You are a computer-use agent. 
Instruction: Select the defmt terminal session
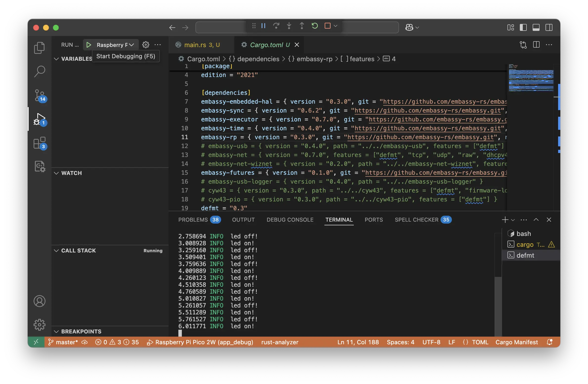click(525, 255)
